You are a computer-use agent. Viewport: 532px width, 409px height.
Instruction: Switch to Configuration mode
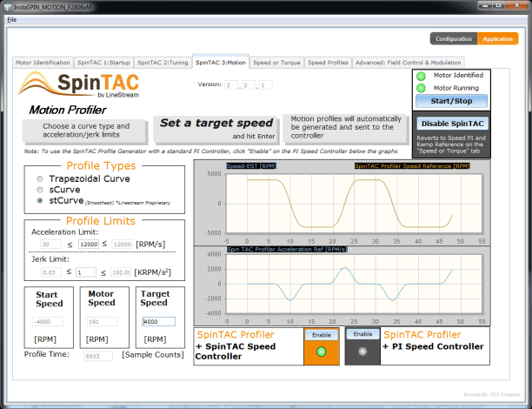[x=453, y=39]
